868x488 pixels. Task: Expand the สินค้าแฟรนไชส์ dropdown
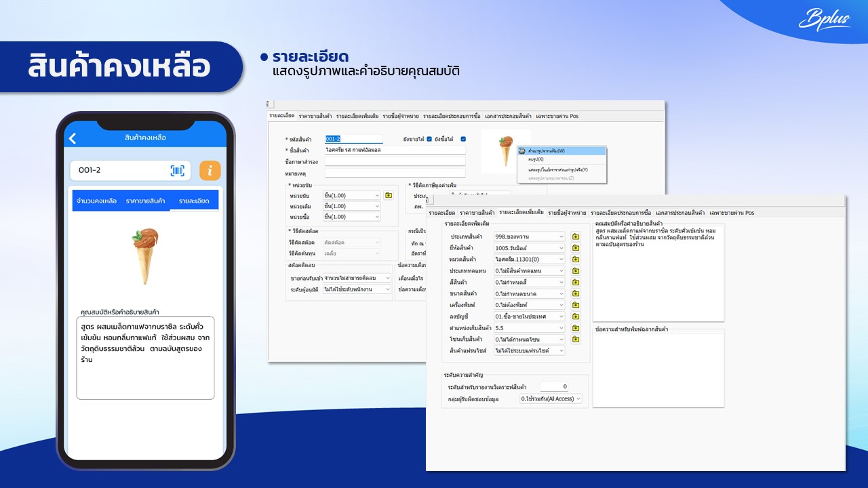[529, 351]
